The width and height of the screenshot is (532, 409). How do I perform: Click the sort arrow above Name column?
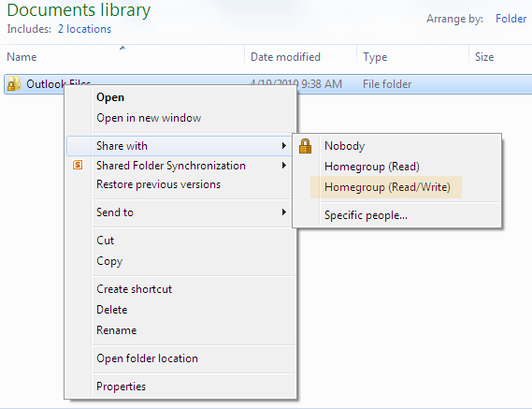(122, 48)
